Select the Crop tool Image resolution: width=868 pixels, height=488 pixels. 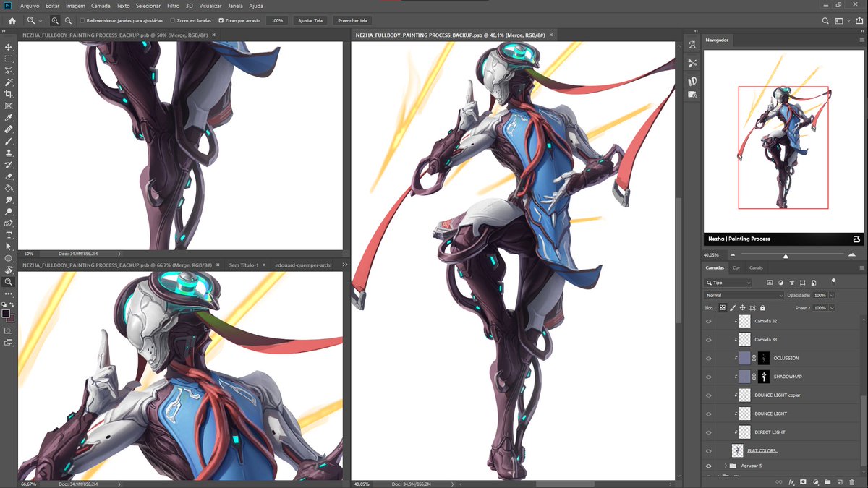click(9, 94)
